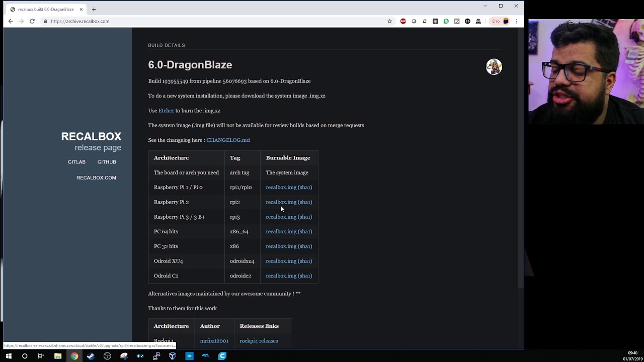Open the blue C app on the taskbar
This screenshot has height=362, width=644.
pos(222,356)
